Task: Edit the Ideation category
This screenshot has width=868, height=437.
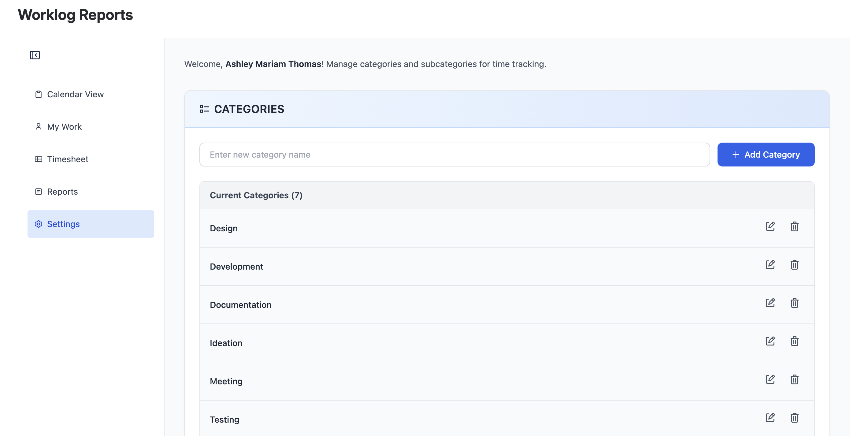Action: 770,341
